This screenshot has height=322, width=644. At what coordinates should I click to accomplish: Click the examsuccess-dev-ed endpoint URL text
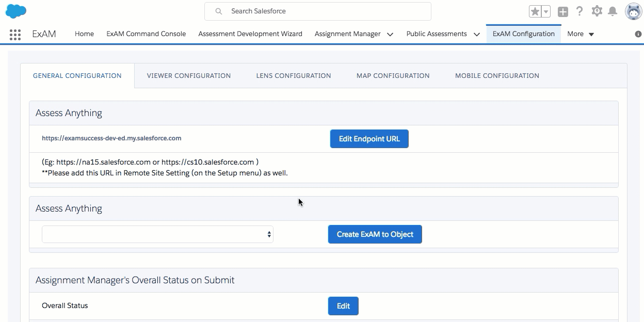point(111,138)
